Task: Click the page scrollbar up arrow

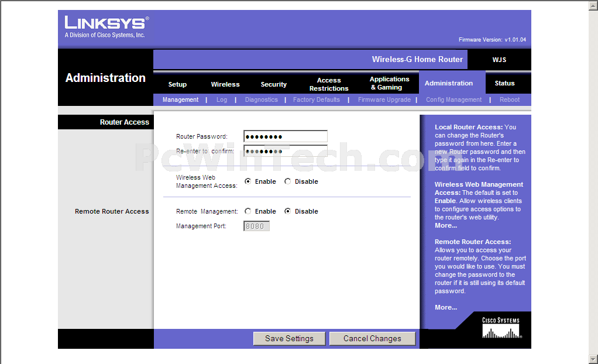Action: (x=593, y=5)
